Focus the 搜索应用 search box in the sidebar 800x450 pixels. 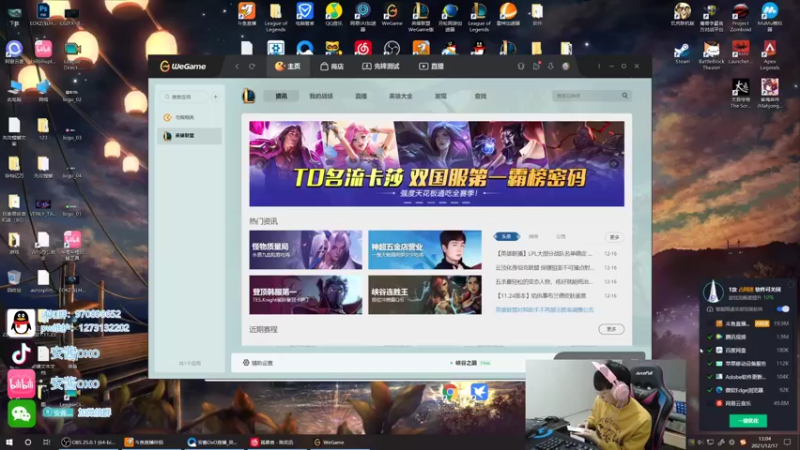184,96
